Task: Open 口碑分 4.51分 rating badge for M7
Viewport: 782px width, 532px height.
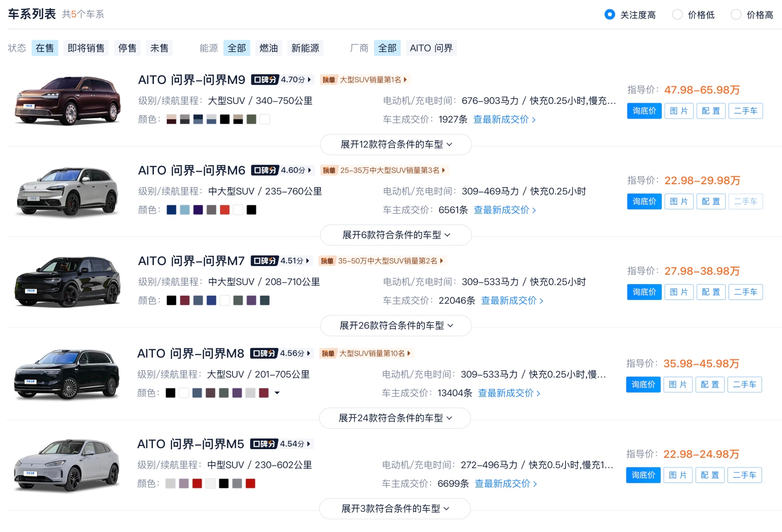Action: click(281, 261)
